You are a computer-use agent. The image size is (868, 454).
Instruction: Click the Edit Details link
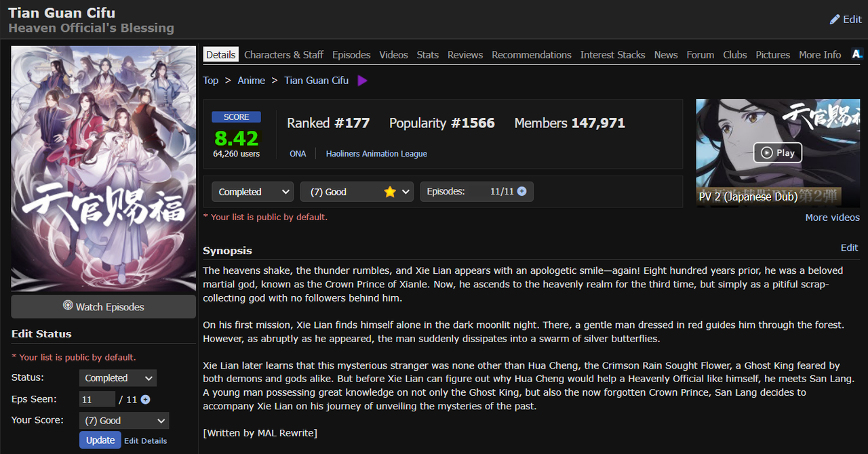(145, 441)
